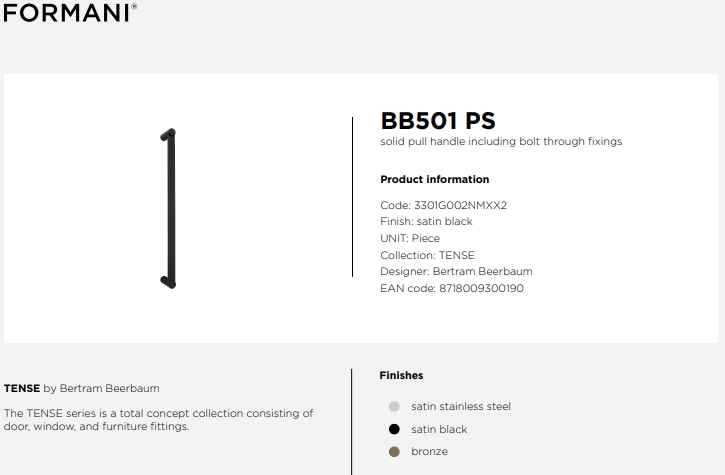
Task: Click the UNIT: Piece line
Action: [x=410, y=239]
